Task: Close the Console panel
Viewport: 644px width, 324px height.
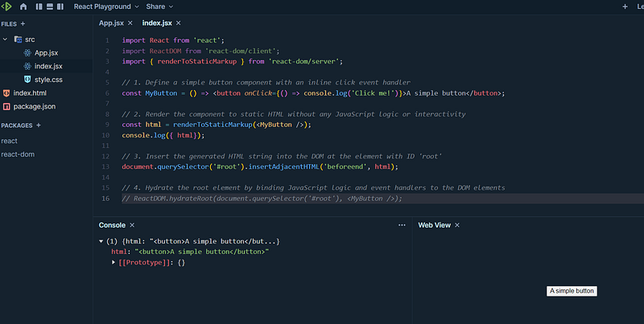Action: [x=132, y=225]
